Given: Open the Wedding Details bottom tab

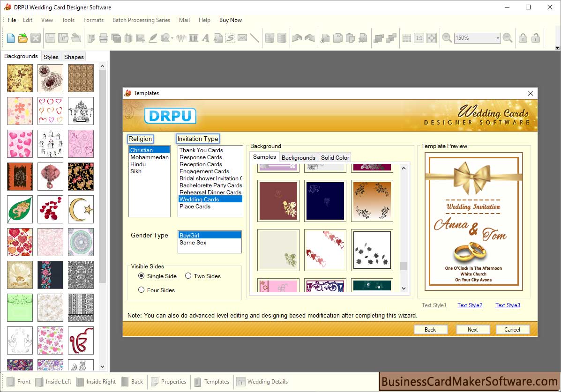Looking at the screenshot, I should (262, 382).
